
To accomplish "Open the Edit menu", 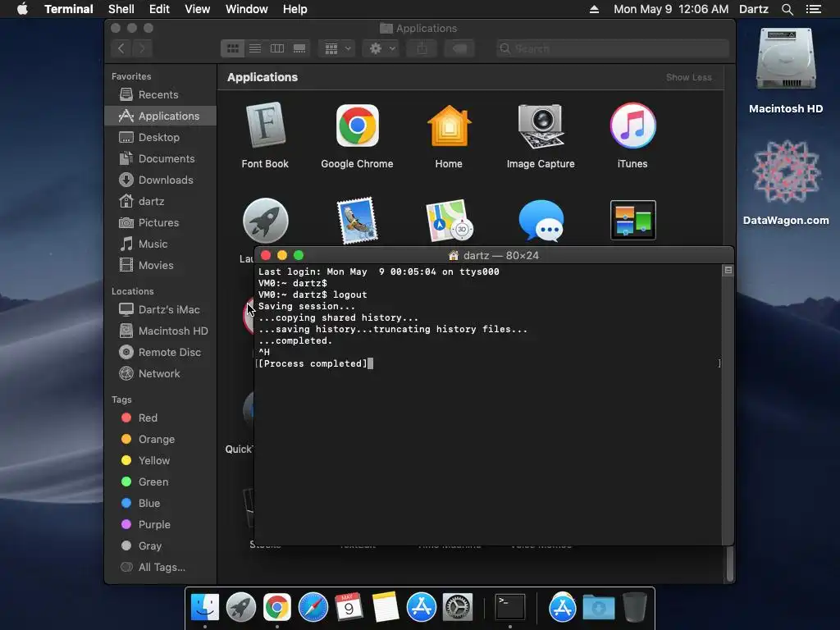I will (x=159, y=9).
